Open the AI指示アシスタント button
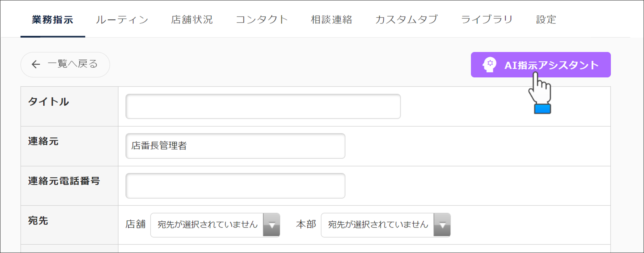 [541, 65]
